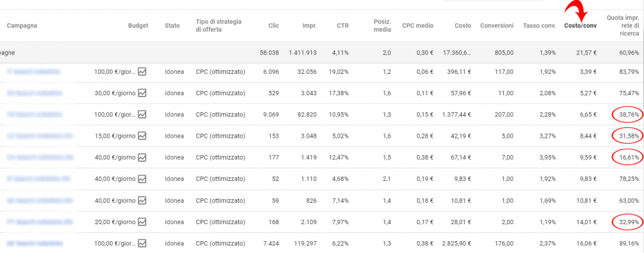
Task: Click the Impr. column header
Action: click(309, 26)
